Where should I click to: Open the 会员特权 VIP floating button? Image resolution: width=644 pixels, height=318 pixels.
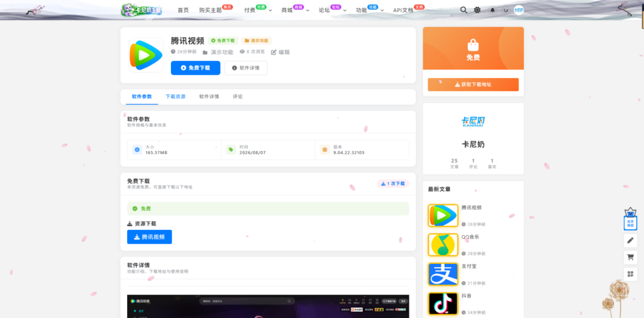pyautogui.click(x=630, y=221)
